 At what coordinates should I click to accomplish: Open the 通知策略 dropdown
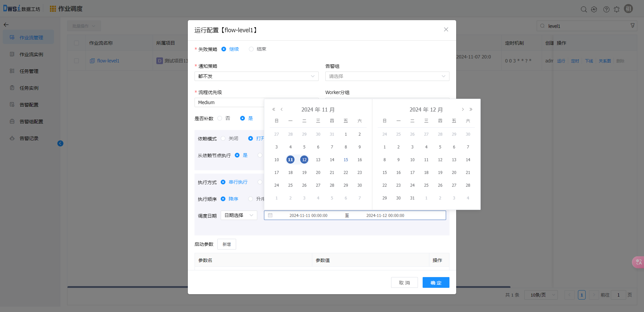point(256,76)
